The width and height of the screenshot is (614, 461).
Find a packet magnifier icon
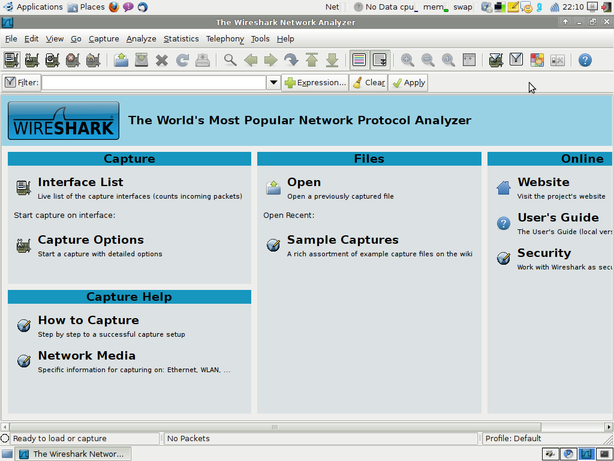[230, 60]
